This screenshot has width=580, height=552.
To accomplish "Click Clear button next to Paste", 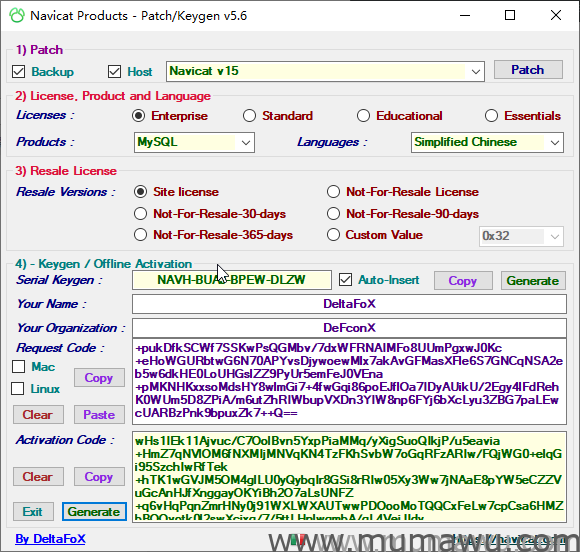I will (38, 414).
